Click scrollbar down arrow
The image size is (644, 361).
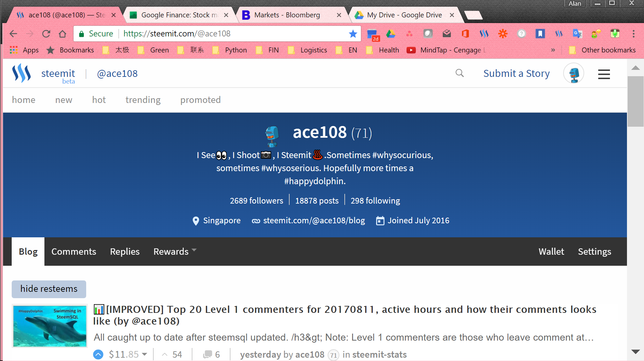[x=635, y=352]
